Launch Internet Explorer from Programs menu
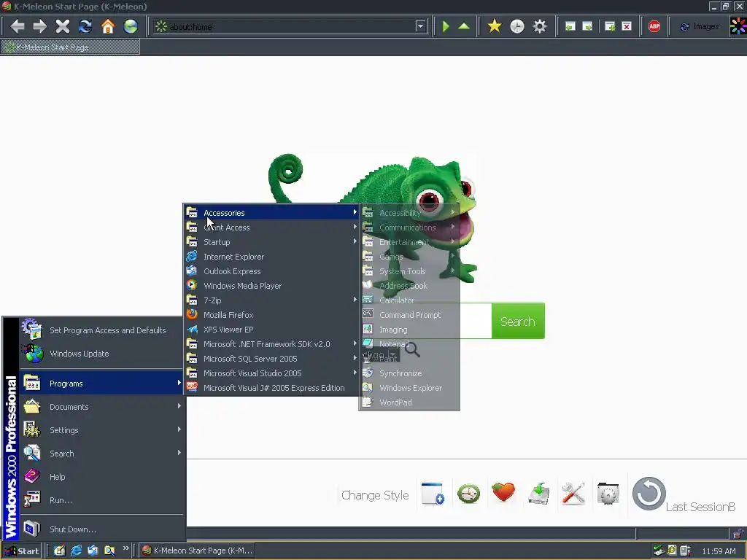 pyautogui.click(x=271, y=257)
